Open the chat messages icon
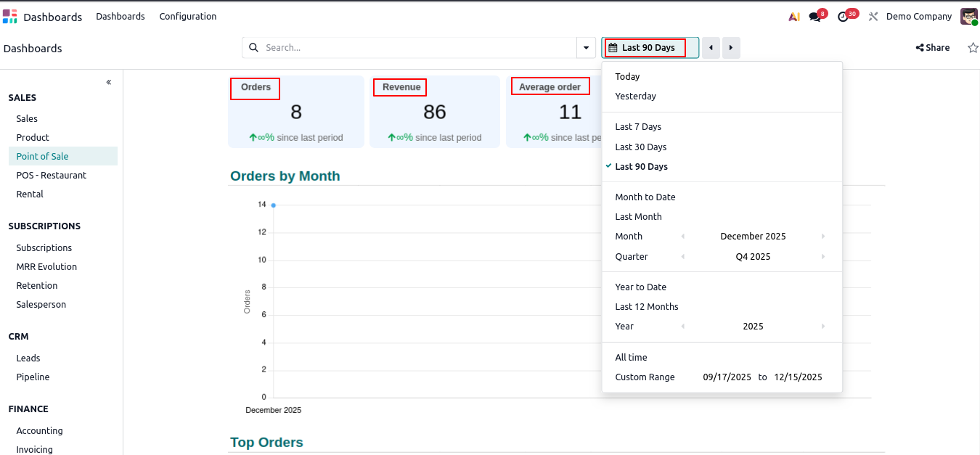Screen dimensions: 980x455 click(x=814, y=17)
